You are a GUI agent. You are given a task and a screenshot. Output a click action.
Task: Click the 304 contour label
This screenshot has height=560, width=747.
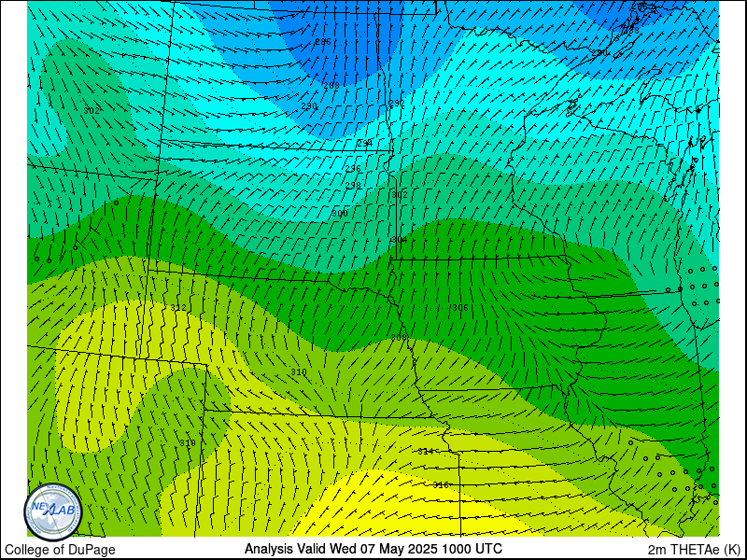400,240
